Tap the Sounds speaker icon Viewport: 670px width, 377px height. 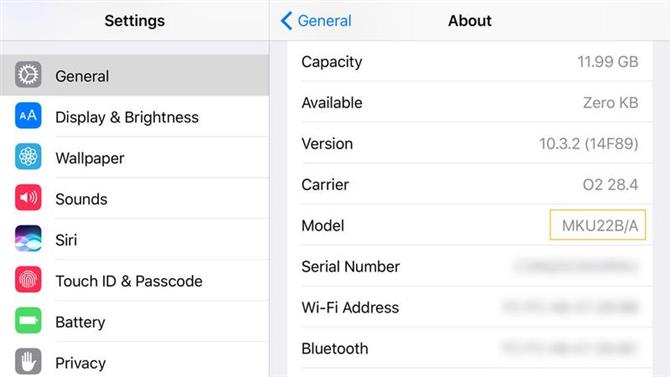28,197
